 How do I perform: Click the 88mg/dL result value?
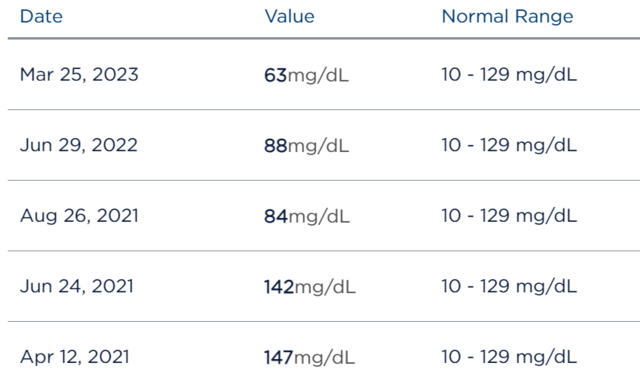click(x=306, y=146)
